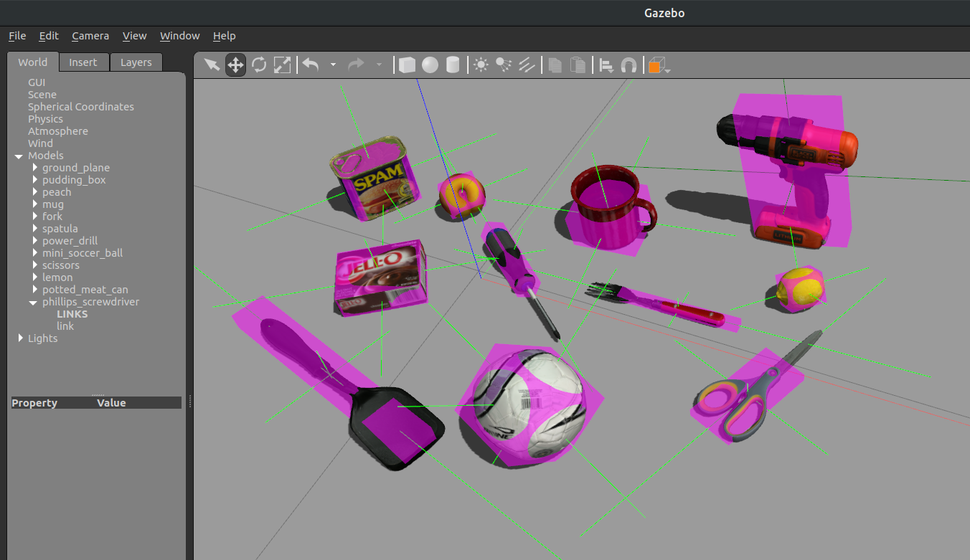The width and height of the screenshot is (970, 560).
Task: Choose the arrow selection mode tool
Action: (x=212, y=65)
